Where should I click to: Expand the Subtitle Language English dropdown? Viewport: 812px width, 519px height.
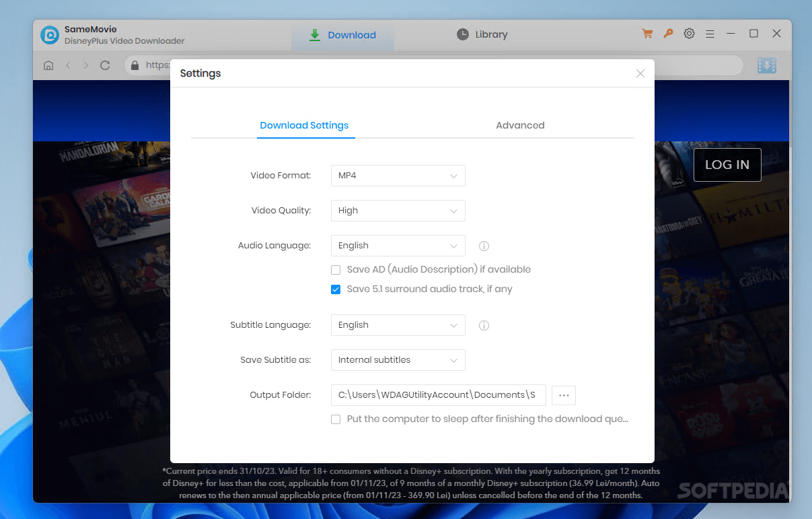[398, 325]
